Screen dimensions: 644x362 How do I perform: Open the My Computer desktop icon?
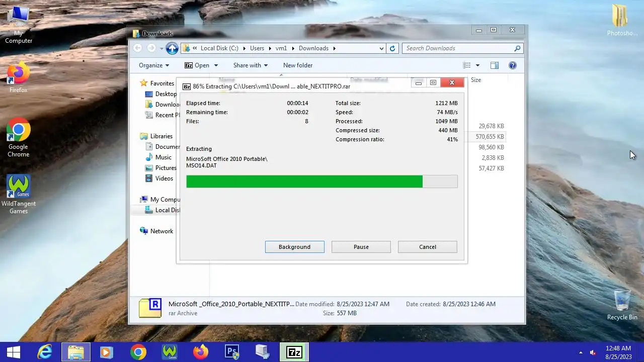19,25
